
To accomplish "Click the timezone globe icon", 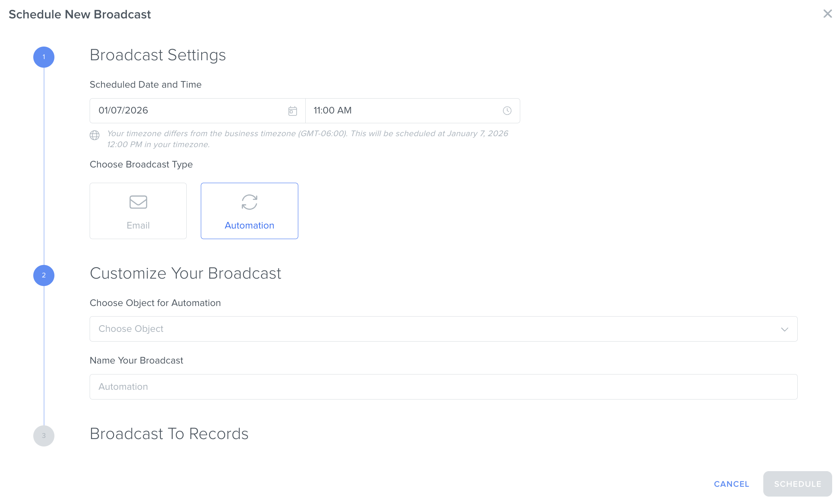I will pos(95,135).
